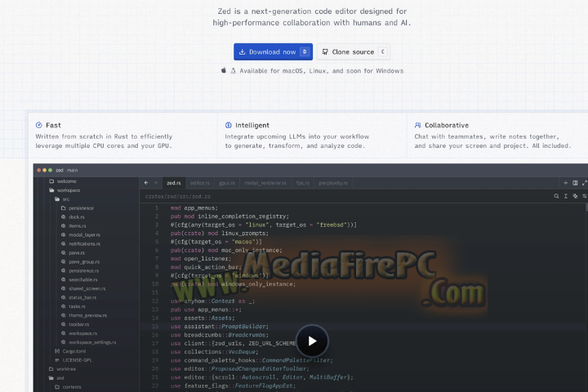Expand the worktree folder
The height and width of the screenshot is (392, 588).
62,369
